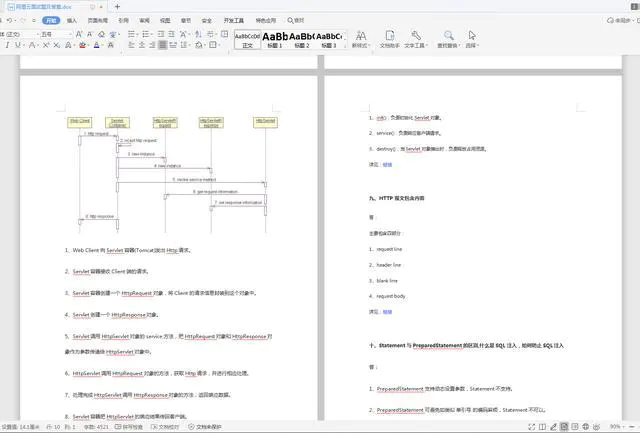Click the Undo arrow in quick access bar
The height and width of the screenshot is (433, 640).
(10, 20)
